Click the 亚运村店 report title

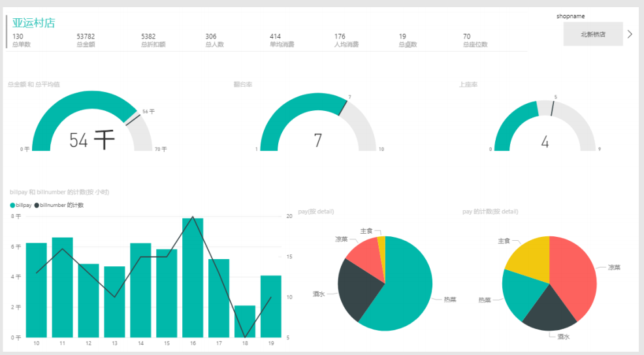point(34,23)
